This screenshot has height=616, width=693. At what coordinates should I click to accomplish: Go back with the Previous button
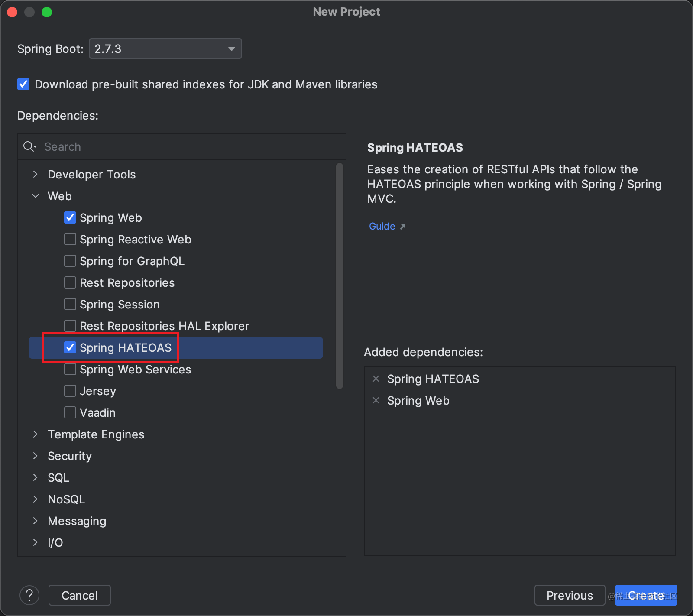pos(570,595)
